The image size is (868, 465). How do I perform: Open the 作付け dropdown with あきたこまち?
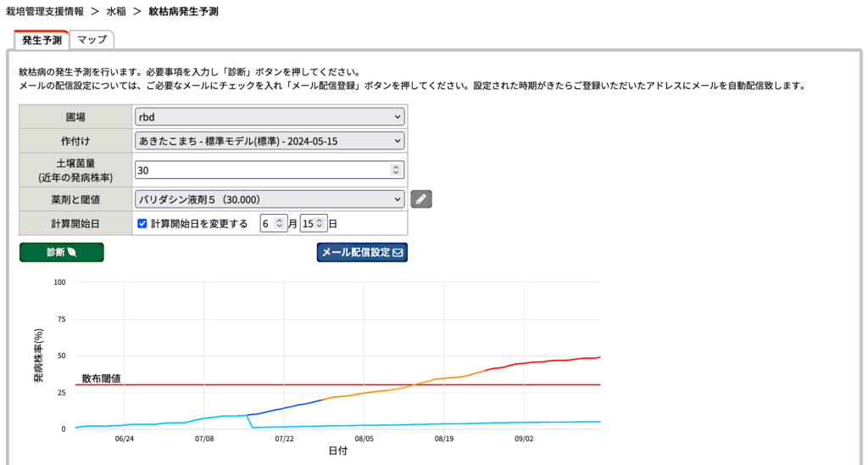(270, 141)
